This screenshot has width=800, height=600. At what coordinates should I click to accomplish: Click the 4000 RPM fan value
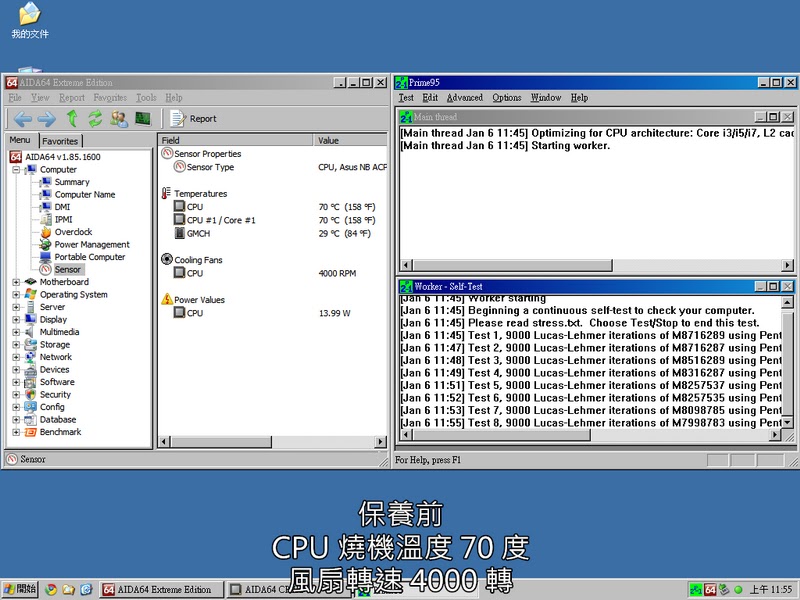337,273
